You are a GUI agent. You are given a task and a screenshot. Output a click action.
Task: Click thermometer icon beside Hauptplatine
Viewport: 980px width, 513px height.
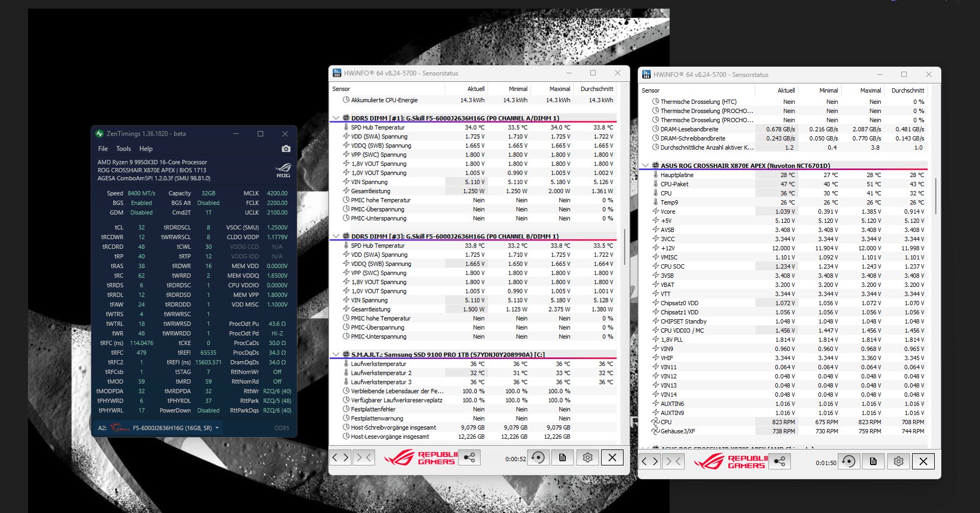pyautogui.click(x=656, y=175)
